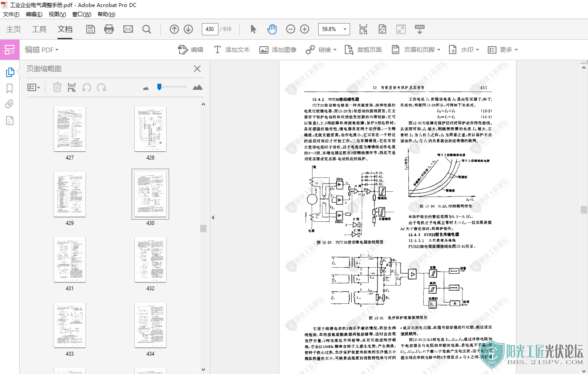Open the 窗口(W) menu
Image resolution: width=588 pixels, height=374 pixels.
click(x=82, y=14)
